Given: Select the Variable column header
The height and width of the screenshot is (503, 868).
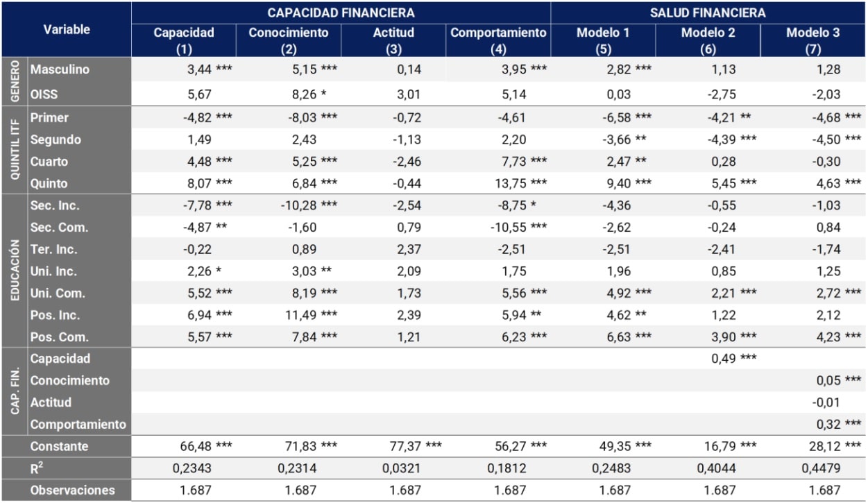Looking at the screenshot, I should coord(67,29).
